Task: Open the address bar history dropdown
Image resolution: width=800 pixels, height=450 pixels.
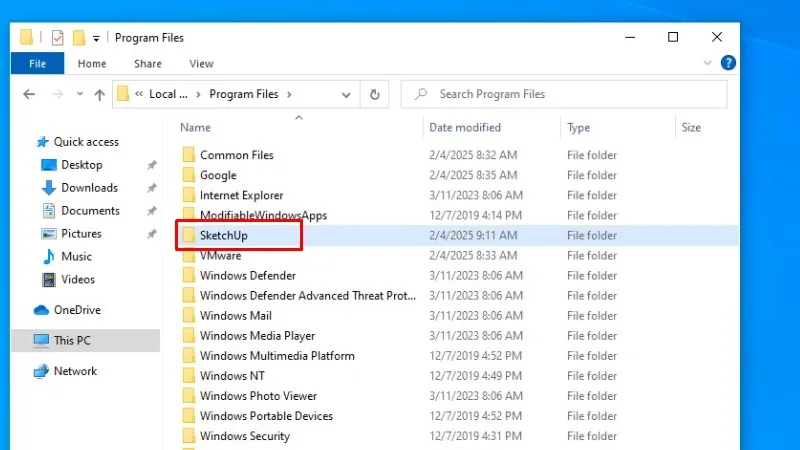Action: [346, 94]
